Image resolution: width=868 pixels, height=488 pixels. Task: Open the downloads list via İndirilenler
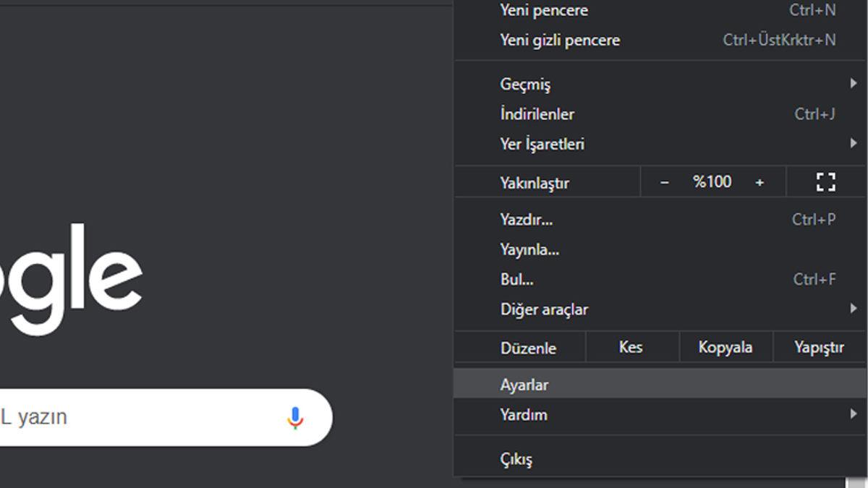point(535,114)
